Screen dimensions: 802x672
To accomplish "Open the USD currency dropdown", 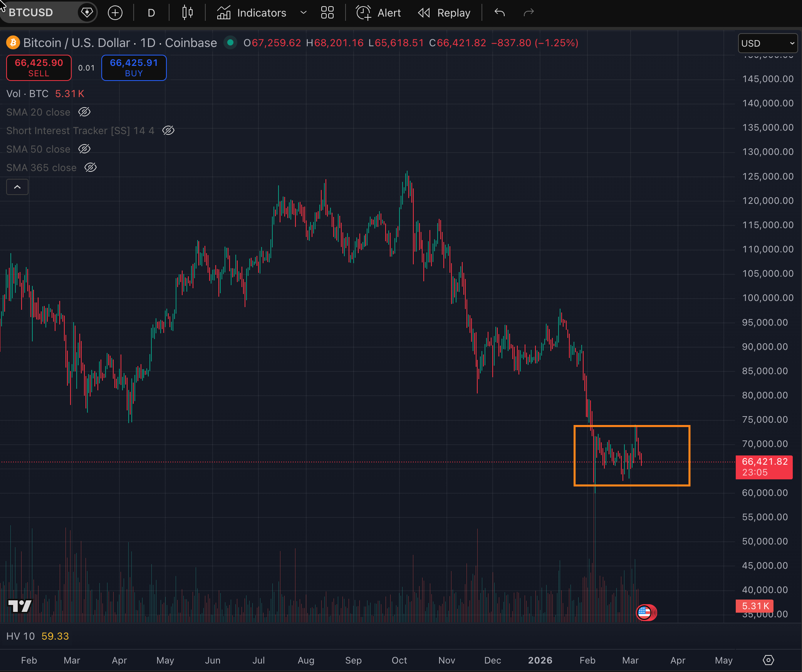I will point(767,43).
